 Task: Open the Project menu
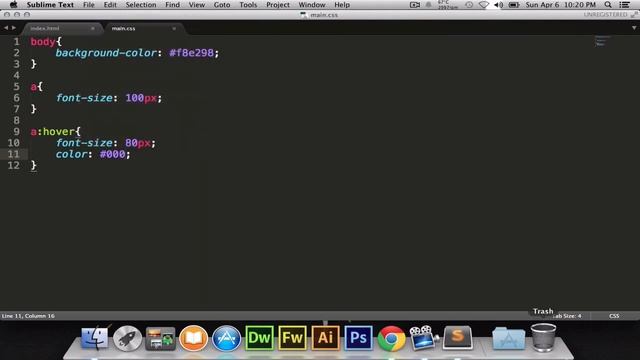[x=278, y=5]
